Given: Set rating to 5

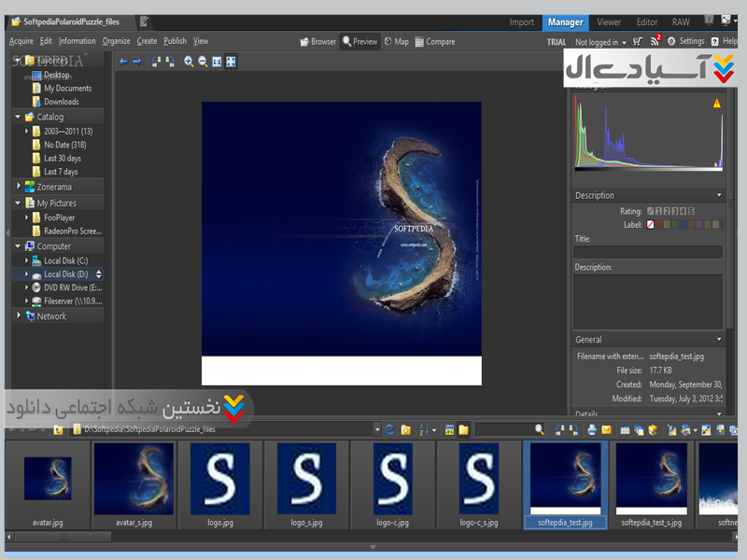Looking at the screenshot, I should 691,212.
